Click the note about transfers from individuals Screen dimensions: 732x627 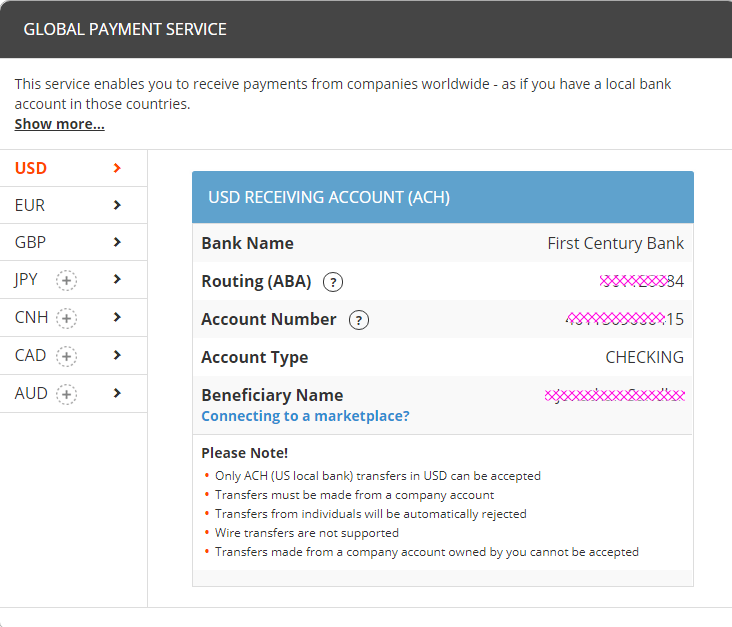point(371,514)
